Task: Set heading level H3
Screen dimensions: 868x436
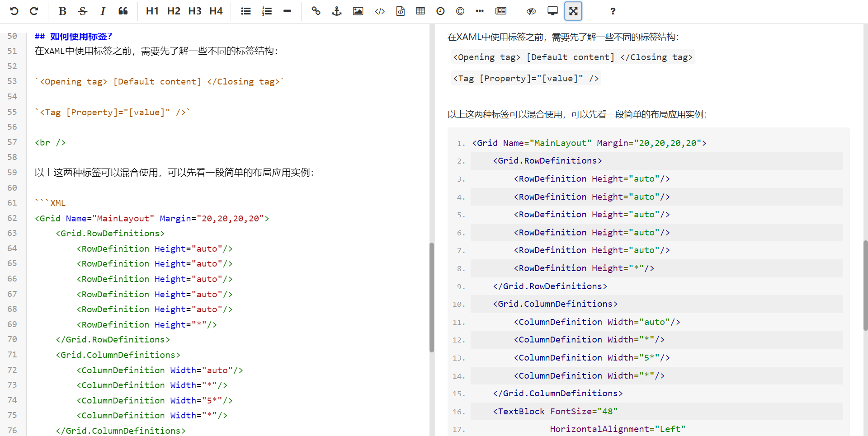Action: coord(195,11)
